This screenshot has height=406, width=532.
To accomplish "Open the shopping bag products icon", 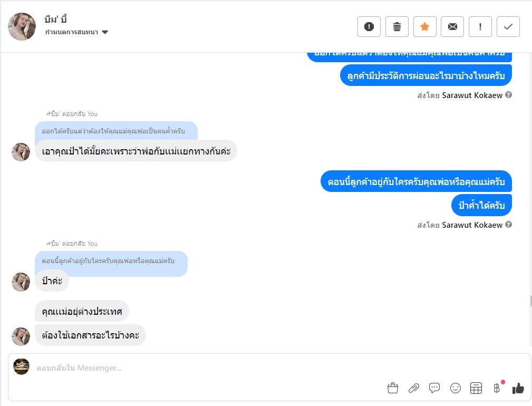I will click(x=393, y=389).
